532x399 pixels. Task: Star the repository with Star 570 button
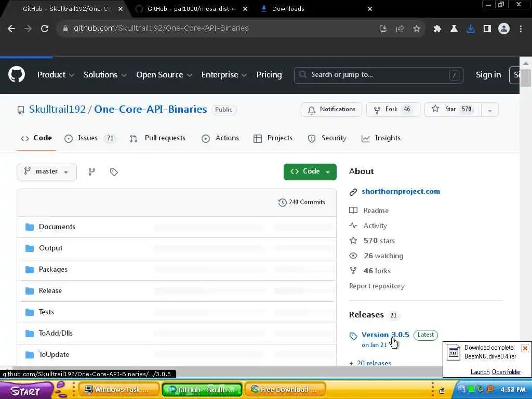453,110
